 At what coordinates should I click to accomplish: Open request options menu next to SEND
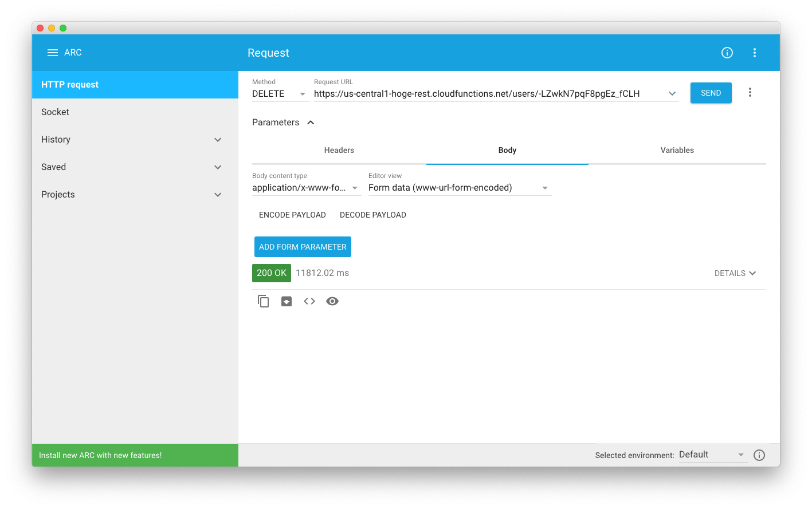click(x=750, y=93)
